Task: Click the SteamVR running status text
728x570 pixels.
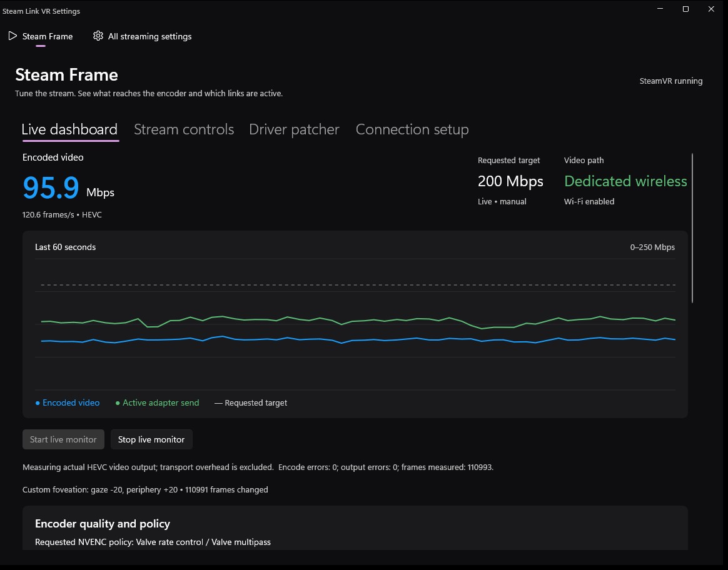Action: pyautogui.click(x=671, y=81)
